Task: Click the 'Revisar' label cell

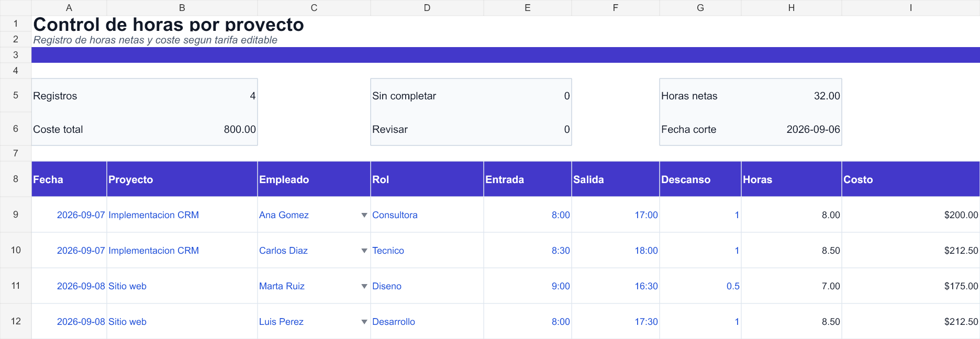Action: click(427, 129)
